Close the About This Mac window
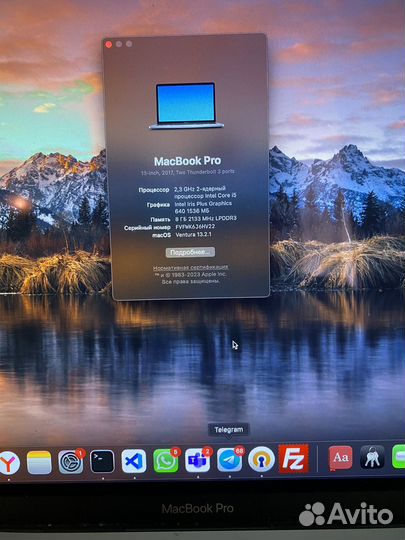 click(108, 44)
